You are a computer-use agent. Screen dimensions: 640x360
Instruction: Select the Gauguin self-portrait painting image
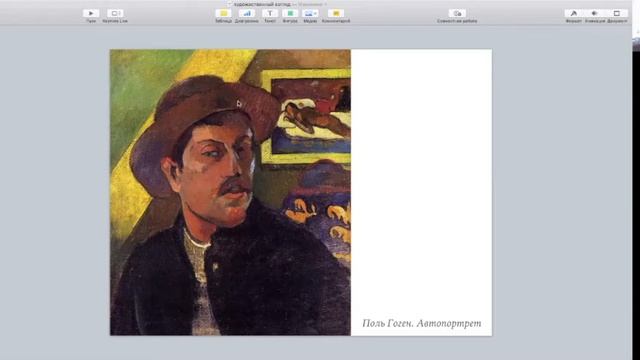pos(230,192)
